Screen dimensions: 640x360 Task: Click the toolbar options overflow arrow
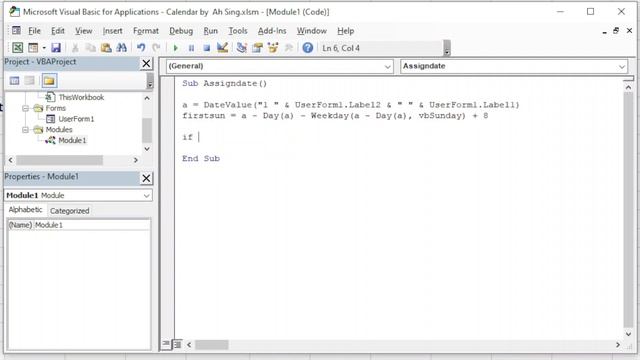[447, 48]
